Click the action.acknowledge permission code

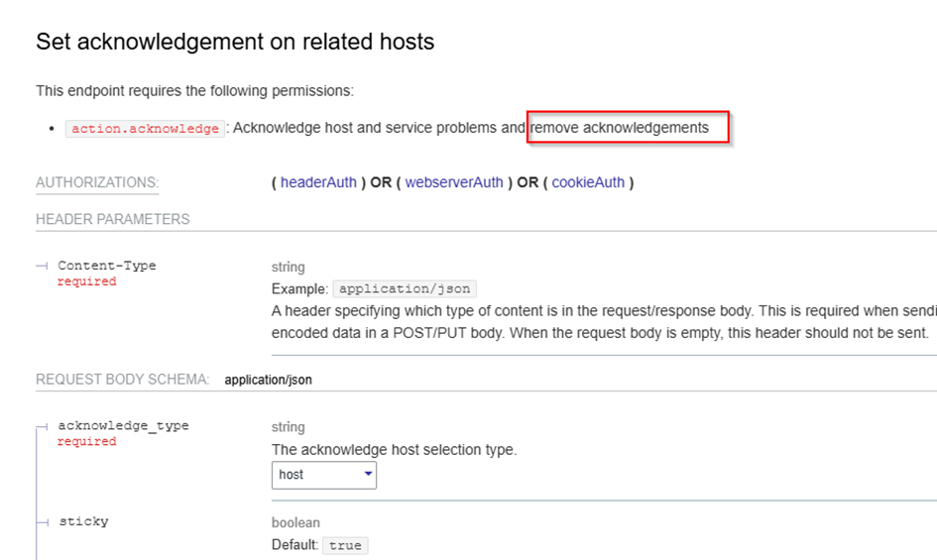(145, 129)
